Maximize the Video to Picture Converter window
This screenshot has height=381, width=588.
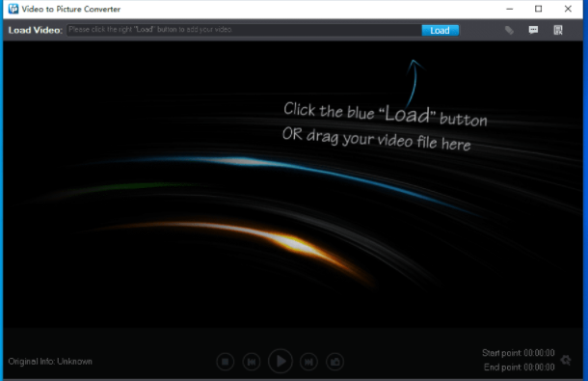tap(539, 9)
